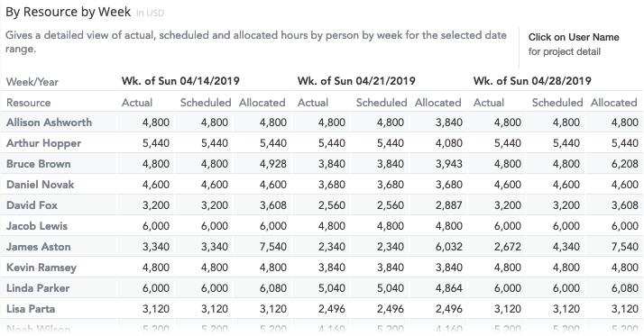Click 'Actual' header under 04/28/2019 week
Image resolution: width=644 pixels, height=336 pixels.
coord(488,103)
